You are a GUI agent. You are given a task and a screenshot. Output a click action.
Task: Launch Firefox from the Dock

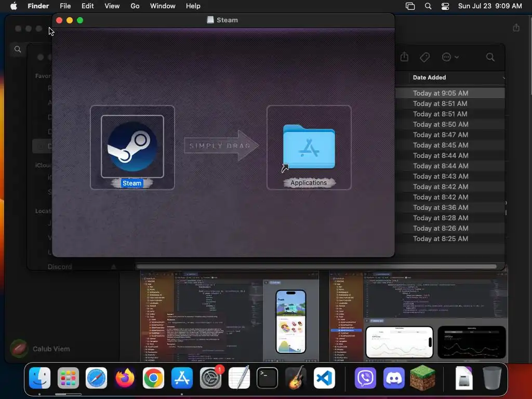(125, 378)
